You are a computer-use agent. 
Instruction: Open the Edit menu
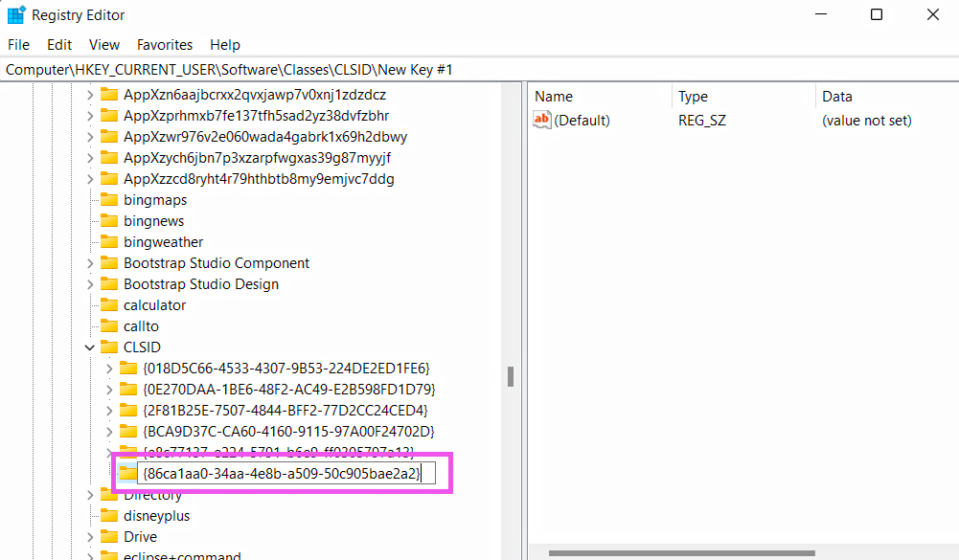tap(59, 45)
